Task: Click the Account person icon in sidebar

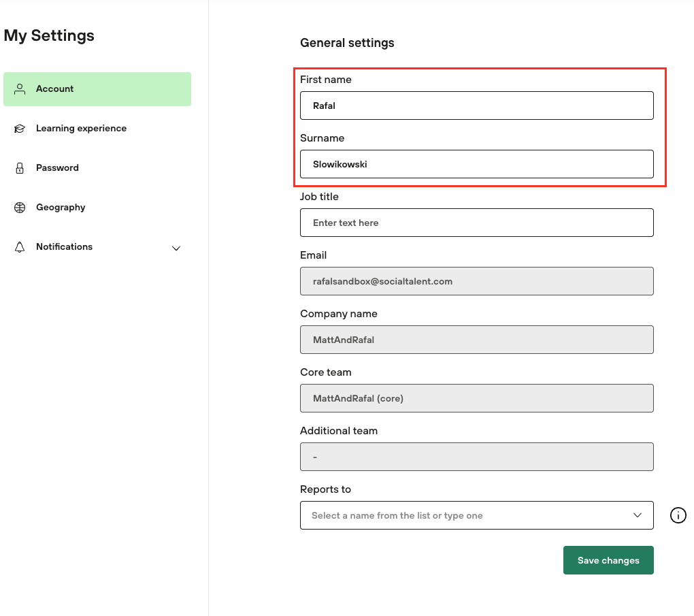Action: point(20,88)
